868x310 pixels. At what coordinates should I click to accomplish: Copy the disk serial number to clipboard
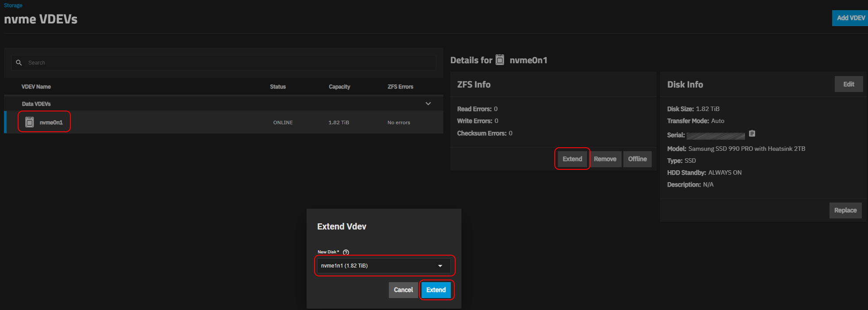click(752, 134)
